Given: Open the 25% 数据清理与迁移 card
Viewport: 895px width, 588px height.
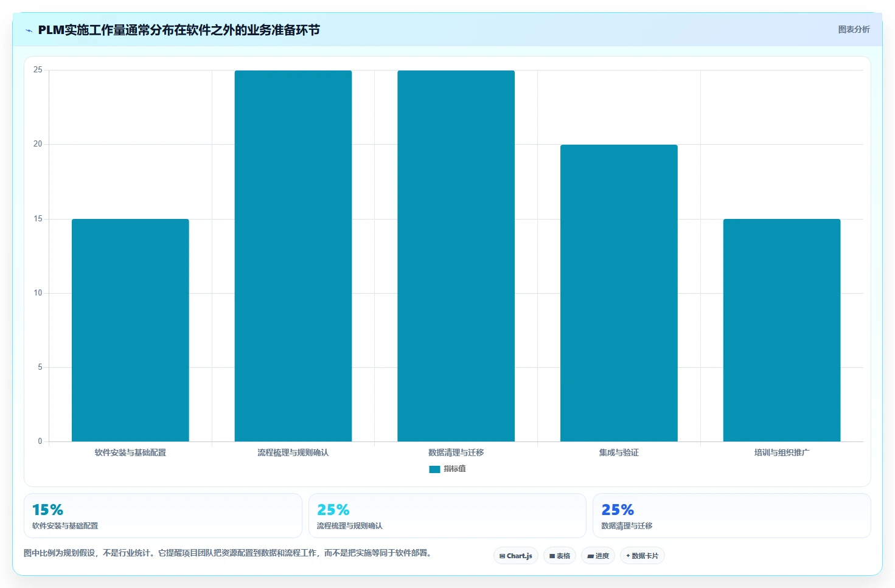Looking at the screenshot, I should click(732, 516).
